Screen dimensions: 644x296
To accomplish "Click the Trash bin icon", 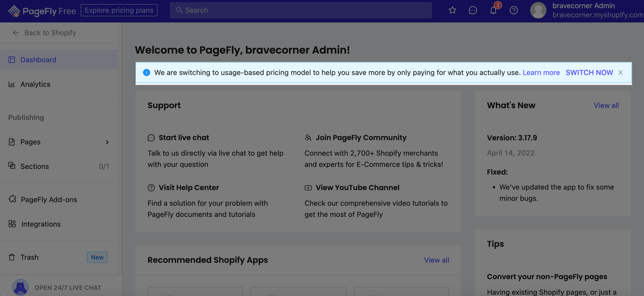I will tap(12, 257).
